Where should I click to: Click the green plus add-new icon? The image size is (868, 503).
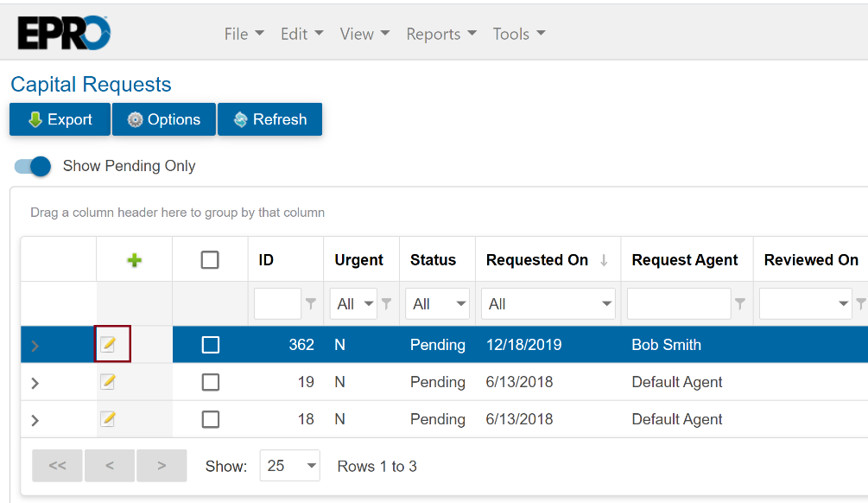134,260
